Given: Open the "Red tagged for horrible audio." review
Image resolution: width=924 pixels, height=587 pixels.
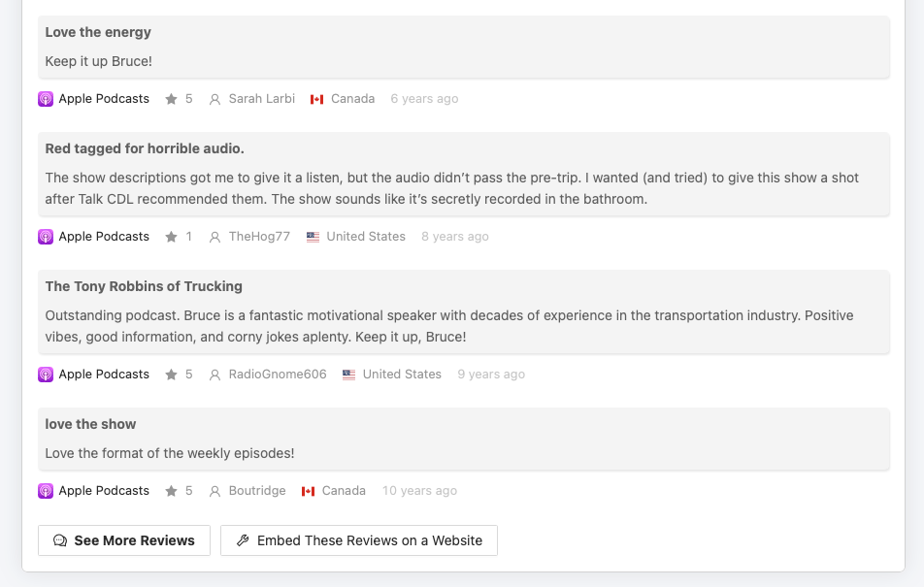Looking at the screenshot, I should [x=145, y=148].
